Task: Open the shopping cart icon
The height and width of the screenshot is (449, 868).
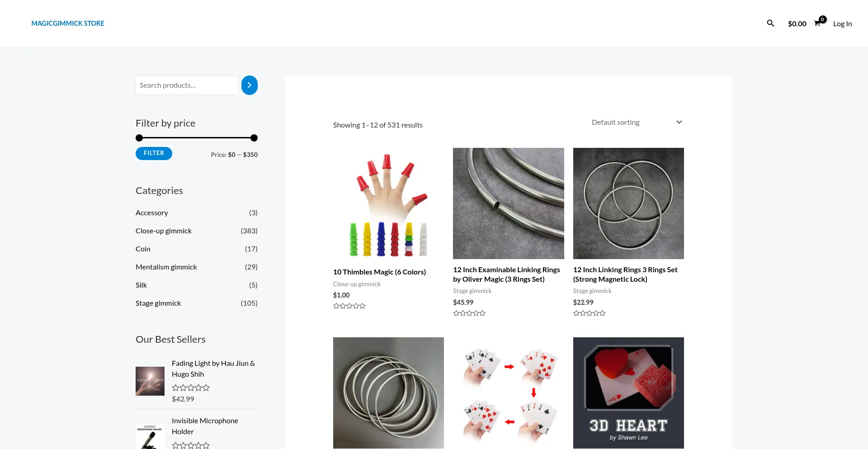Action: point(818,24)
